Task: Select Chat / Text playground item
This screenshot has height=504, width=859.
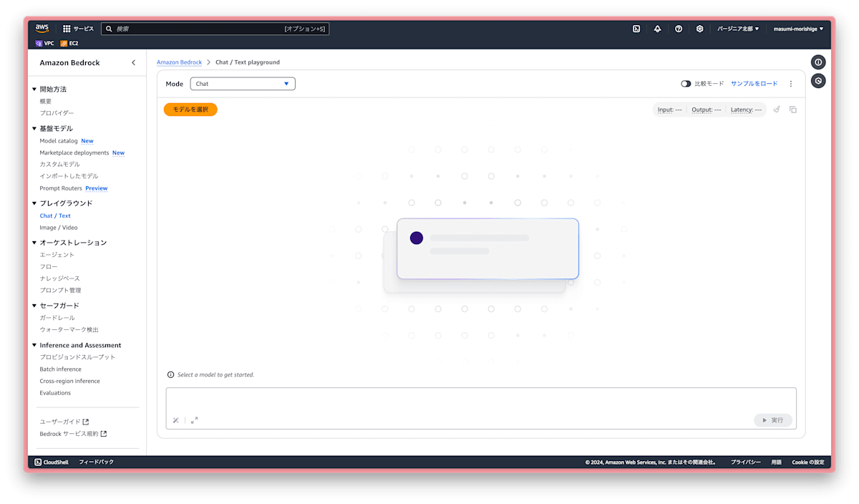Action: click(55, 215)
